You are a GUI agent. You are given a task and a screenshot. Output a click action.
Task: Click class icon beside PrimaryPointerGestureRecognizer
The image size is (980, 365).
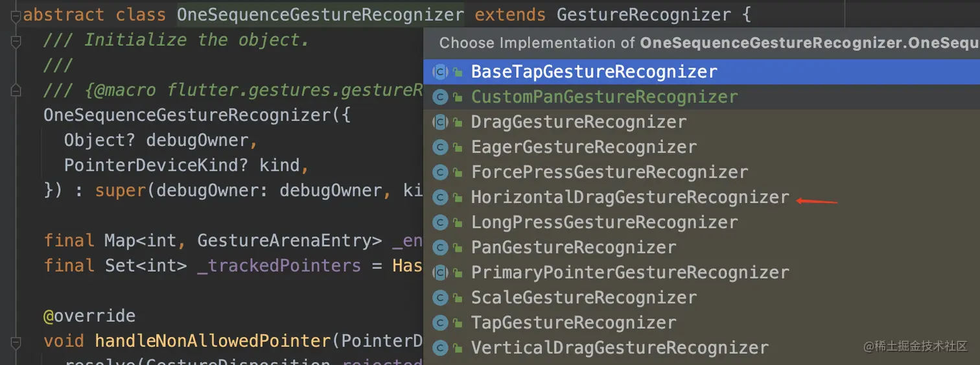(441, 273)
